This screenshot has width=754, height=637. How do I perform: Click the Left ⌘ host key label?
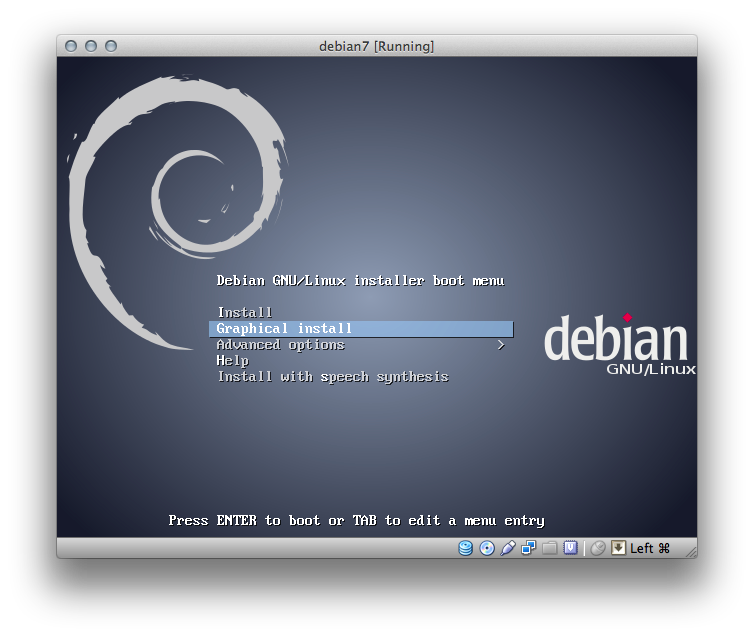click(x=650, y=548)
